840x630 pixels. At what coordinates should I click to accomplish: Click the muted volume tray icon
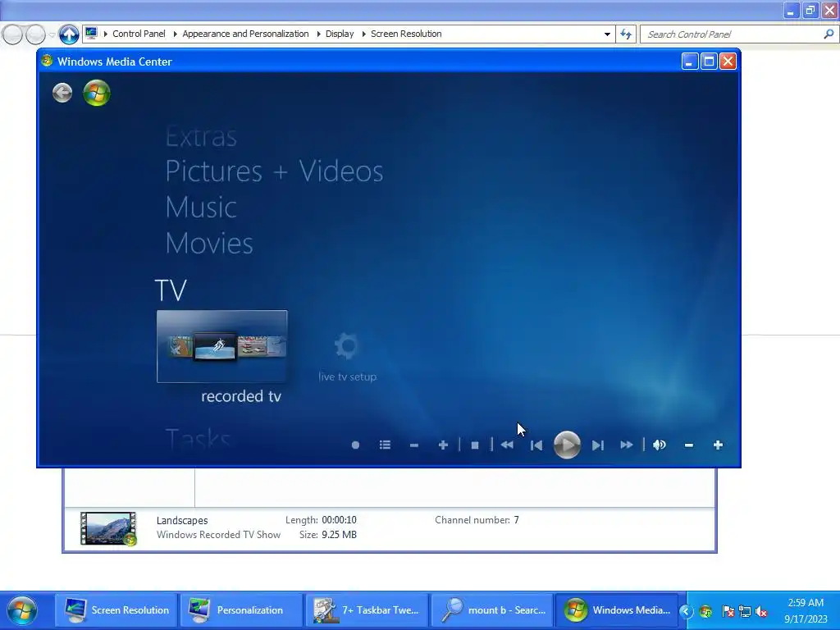pos(761,611)
